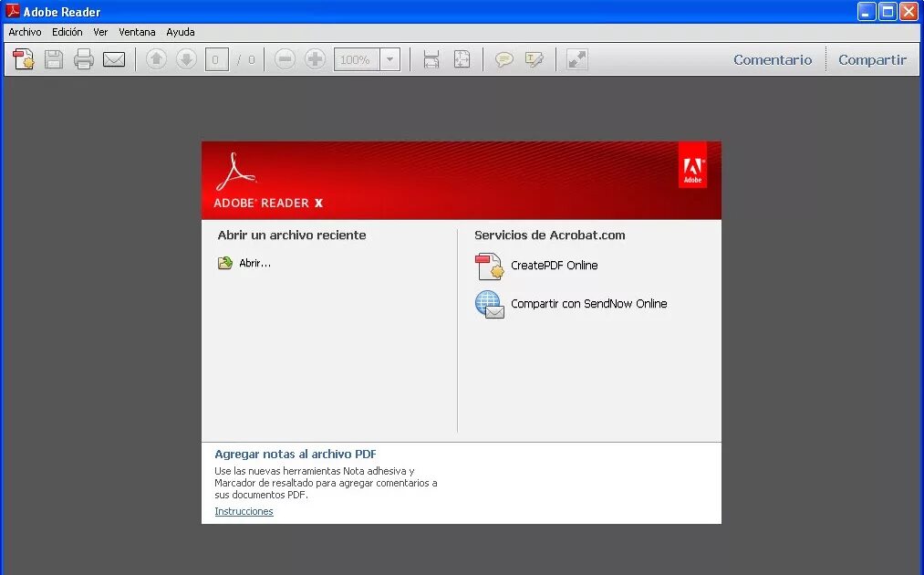This screenshot has height=575, width=924.
Task: Open the Instrucciones link
Action: point(244,511)
